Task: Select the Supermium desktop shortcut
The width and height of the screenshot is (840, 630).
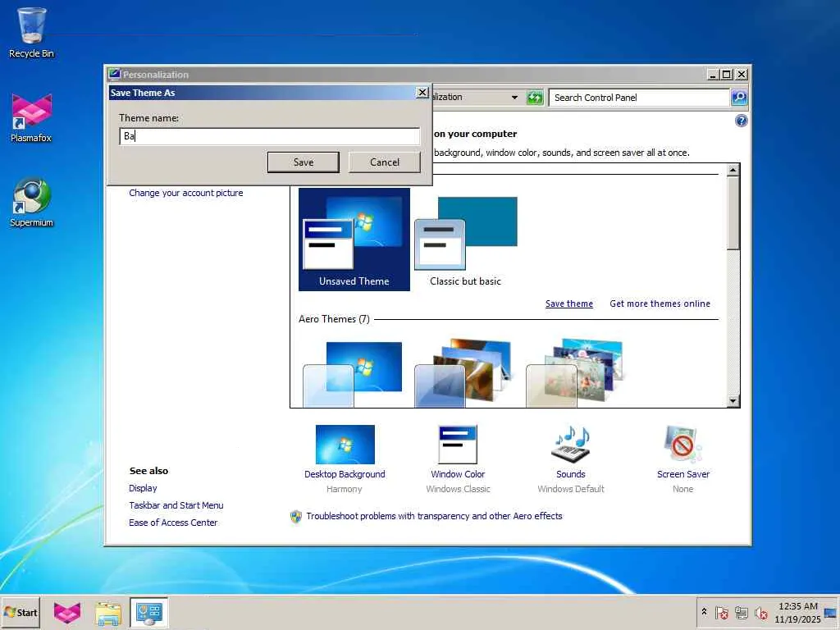Action: tap(32, 203)
